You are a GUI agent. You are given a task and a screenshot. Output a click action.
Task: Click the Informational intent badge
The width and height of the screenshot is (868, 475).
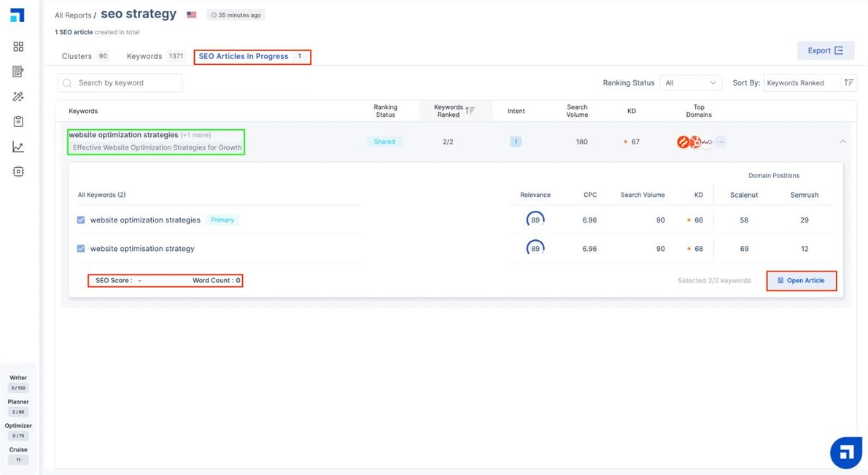pos(516,142)
